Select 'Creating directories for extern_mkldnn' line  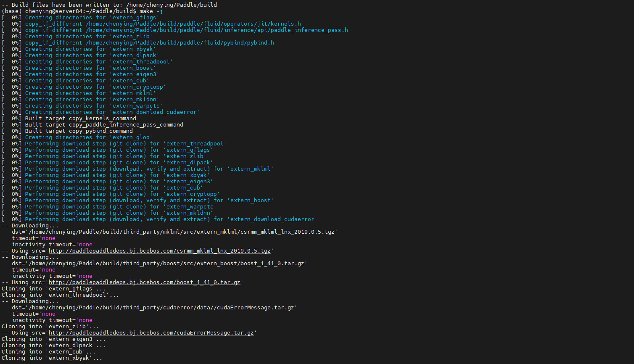81,99
